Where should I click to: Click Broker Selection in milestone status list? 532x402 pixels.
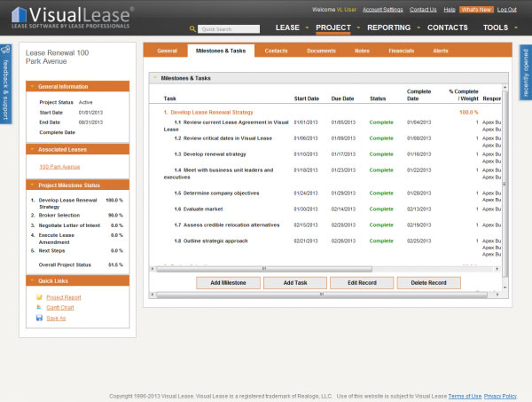click(x=59, y=216)
